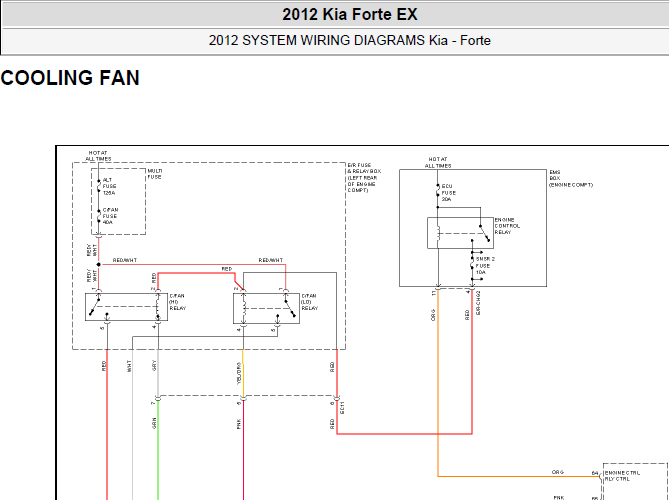Click the "C/FAN FUSE 40A" label
The image size is (669, 500).
[110, 216]
